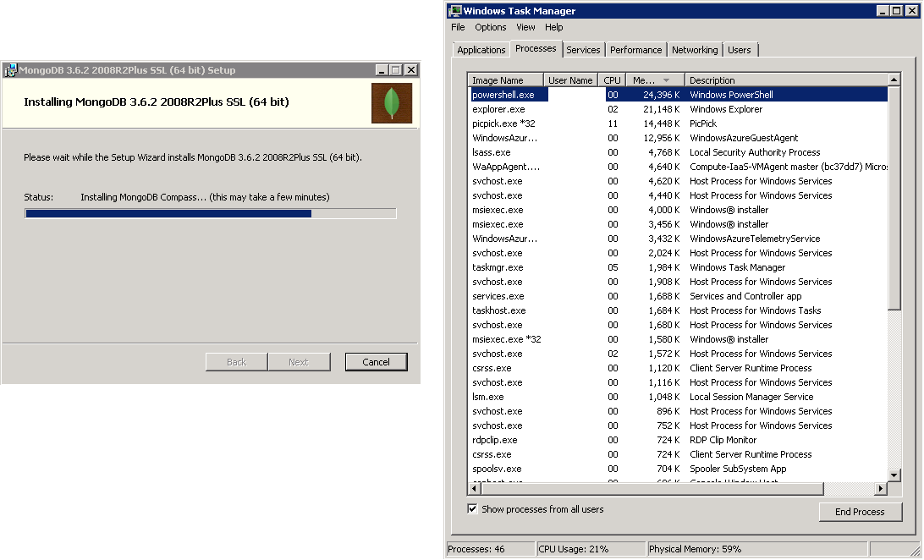Viewport: 924px width, 560px height.
Task: Switch to the Performance tab
Action: point(635,50)
